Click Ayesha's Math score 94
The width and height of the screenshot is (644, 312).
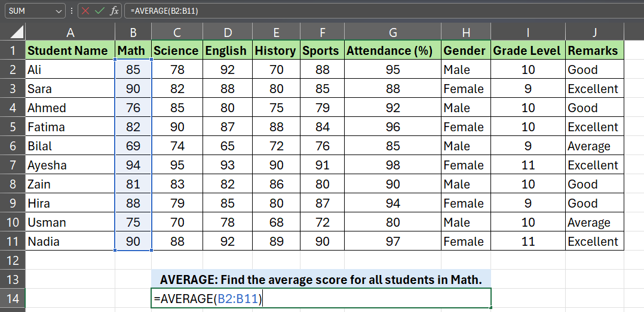133,165
